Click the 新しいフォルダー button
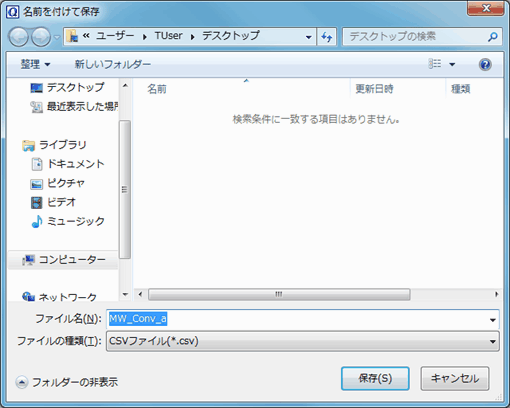Image resolution: width=510 pixels, height=408 pixels. 113,64
